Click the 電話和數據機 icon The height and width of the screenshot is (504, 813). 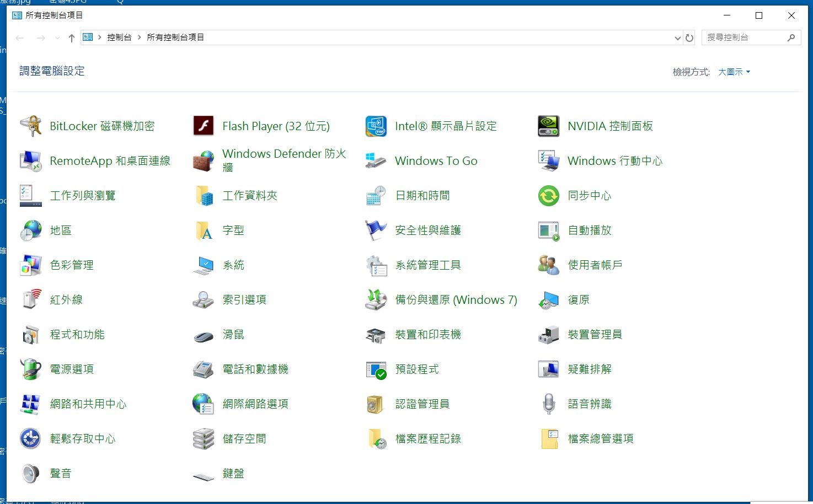tap(203, 369)
